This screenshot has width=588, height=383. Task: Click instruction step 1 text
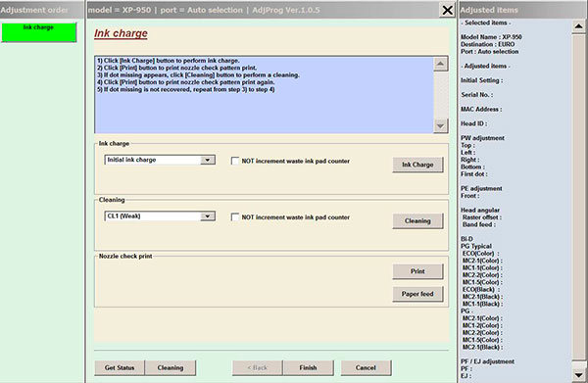[x=169, y=61]
